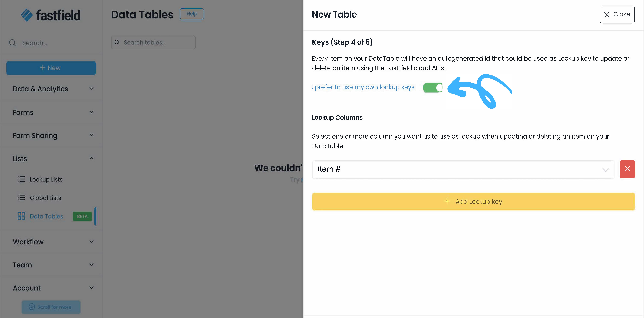Image resolution: width=644 pixels, height=318 pixels.
Task: Click the search tables magnifier icon
Action: (x=117, y=42)
